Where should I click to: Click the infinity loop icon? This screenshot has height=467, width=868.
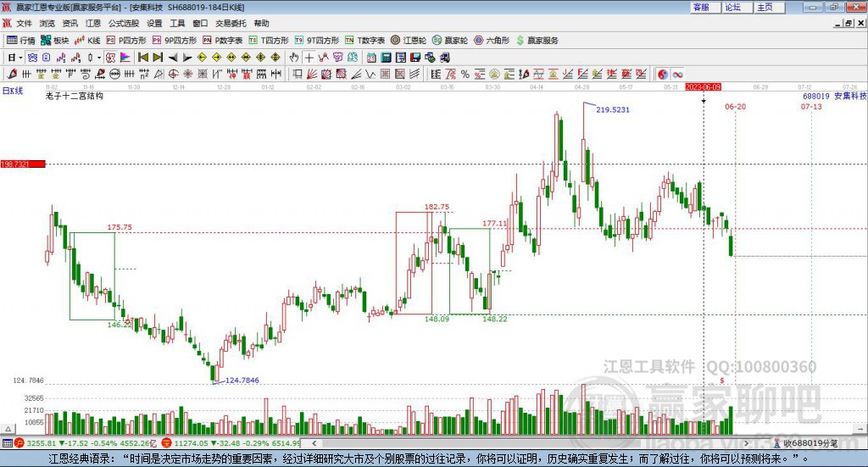click(x=677, y=74)
